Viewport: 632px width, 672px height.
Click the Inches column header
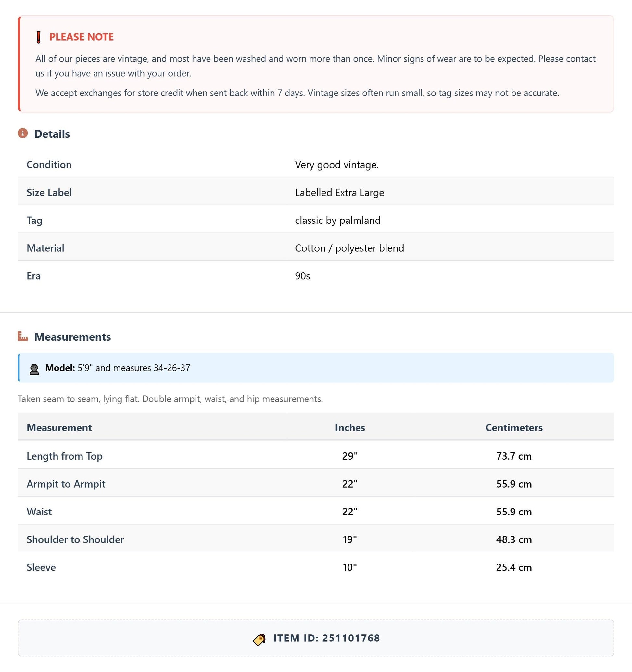tap(350, 428)
